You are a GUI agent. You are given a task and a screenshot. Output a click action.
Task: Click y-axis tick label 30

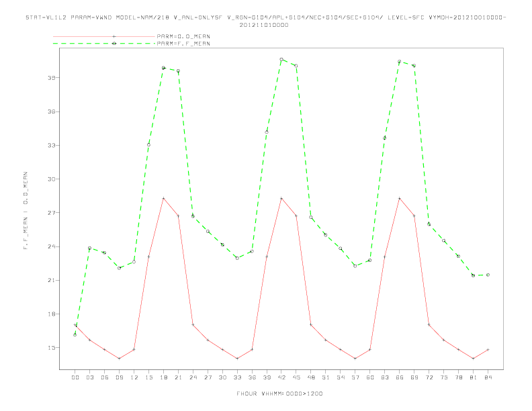coord(52,179)
